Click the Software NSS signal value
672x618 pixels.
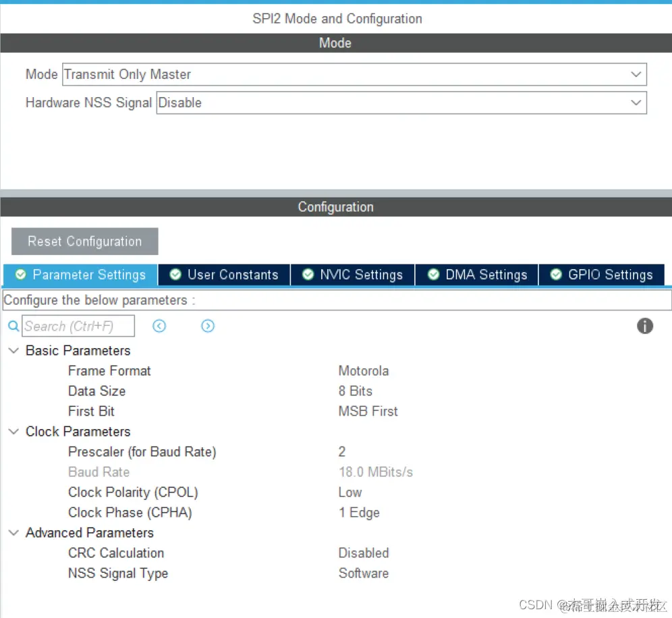[364, 573]
